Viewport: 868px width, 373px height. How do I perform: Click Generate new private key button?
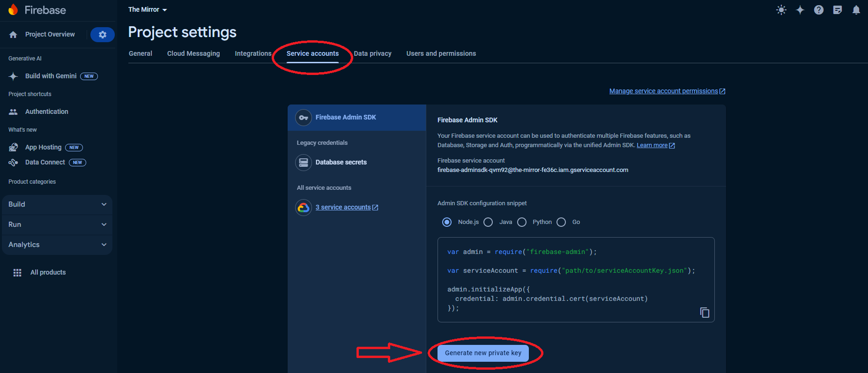[x=483, y=353]
